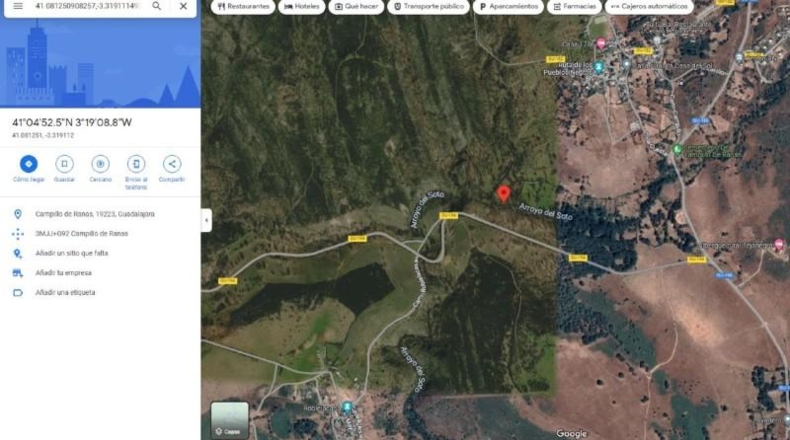
Task: Click the location pin icon beside the address
Action: tap(18, 214)
